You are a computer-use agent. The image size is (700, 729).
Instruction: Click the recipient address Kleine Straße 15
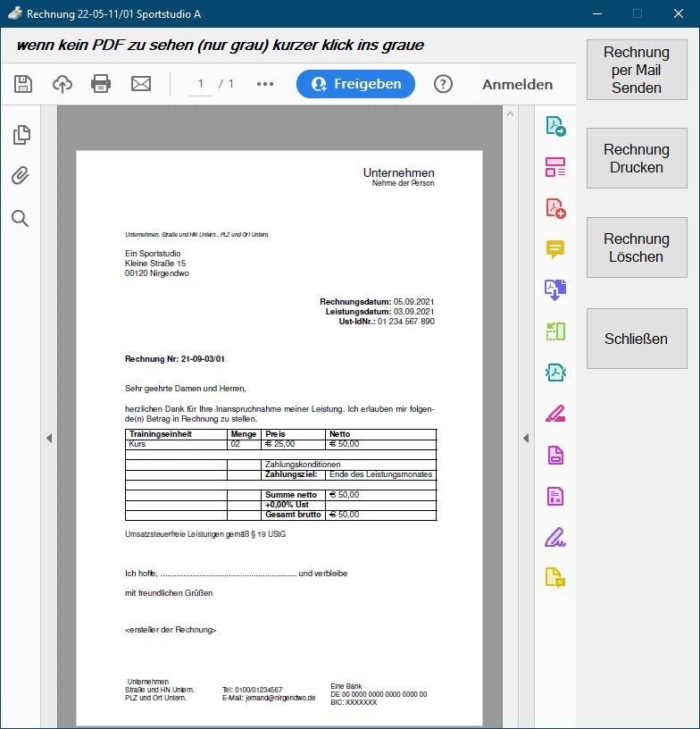(x=155, y=264)
